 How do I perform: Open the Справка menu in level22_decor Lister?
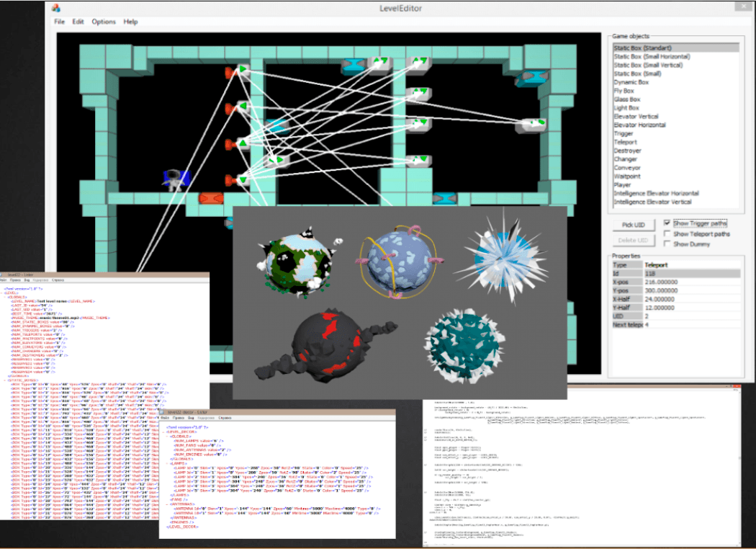(x=225, y=418)
